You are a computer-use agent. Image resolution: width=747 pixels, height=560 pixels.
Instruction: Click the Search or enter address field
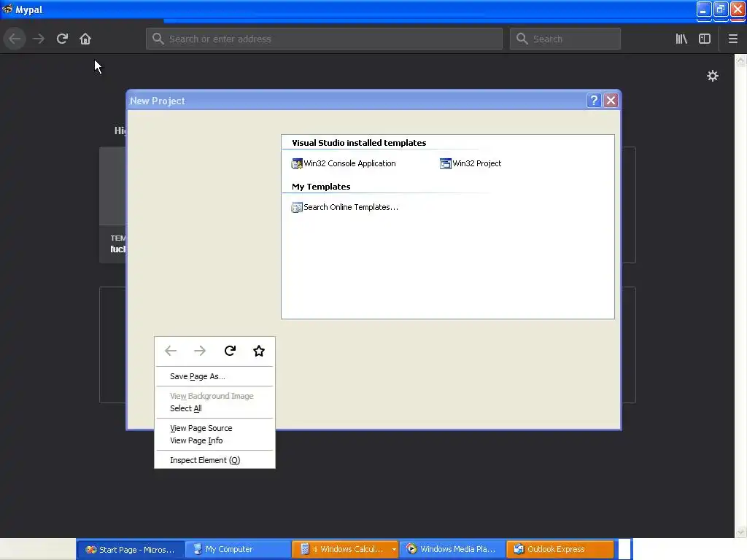click(x=324, y=39)
